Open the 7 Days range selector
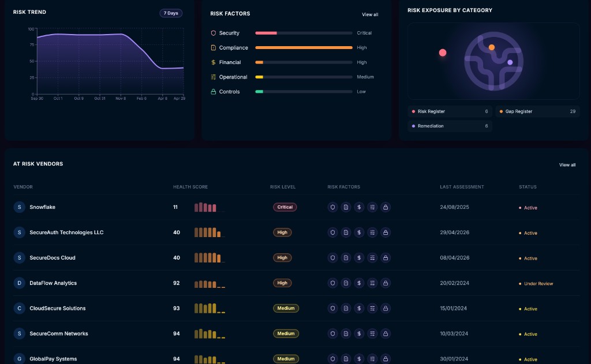Image resolution: width=591 pixels, height=364 pixels. 171,13
